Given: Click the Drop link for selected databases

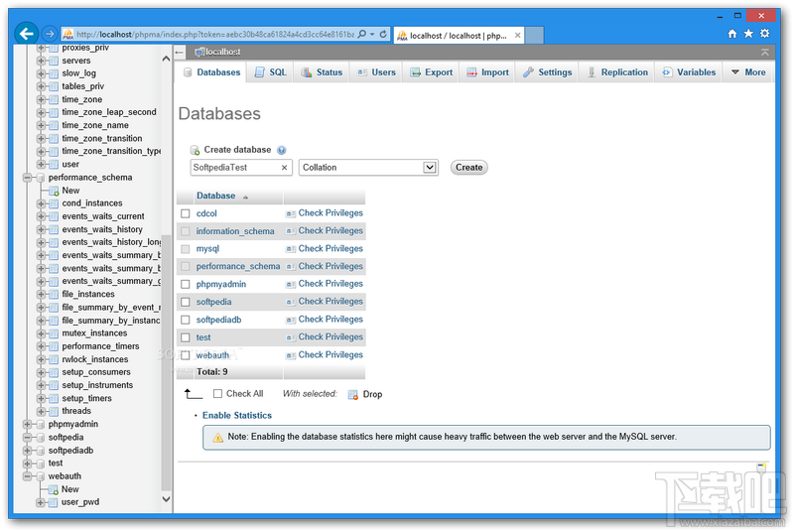Looking at the screenshot, I should 372,394.
